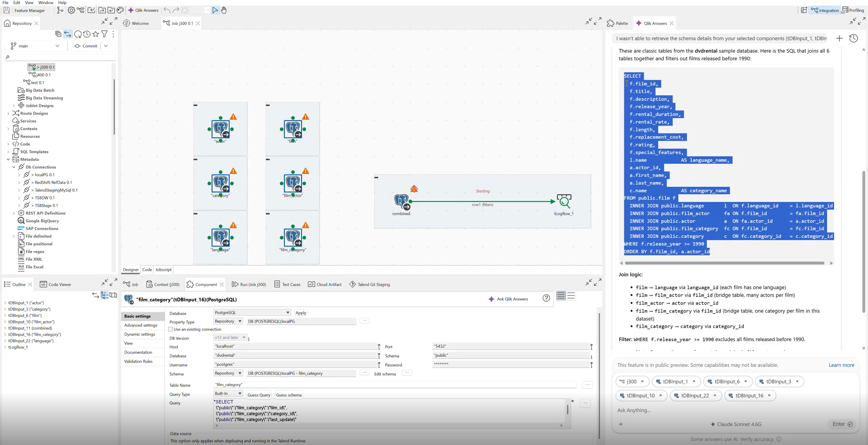Open the Schema Repository dropdown
Image resolution: width=868 pixels, height=445 pixels.
[228, 373]
